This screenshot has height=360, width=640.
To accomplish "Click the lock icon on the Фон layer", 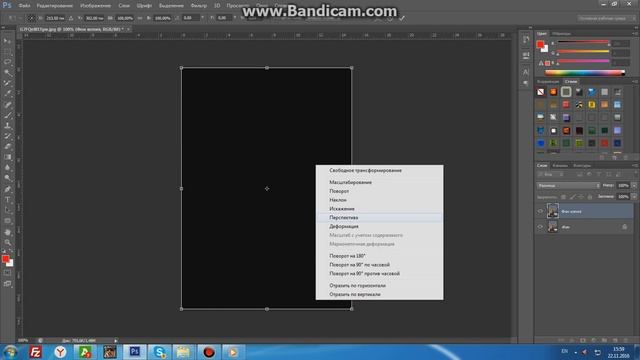I will (x=624, y=227).
